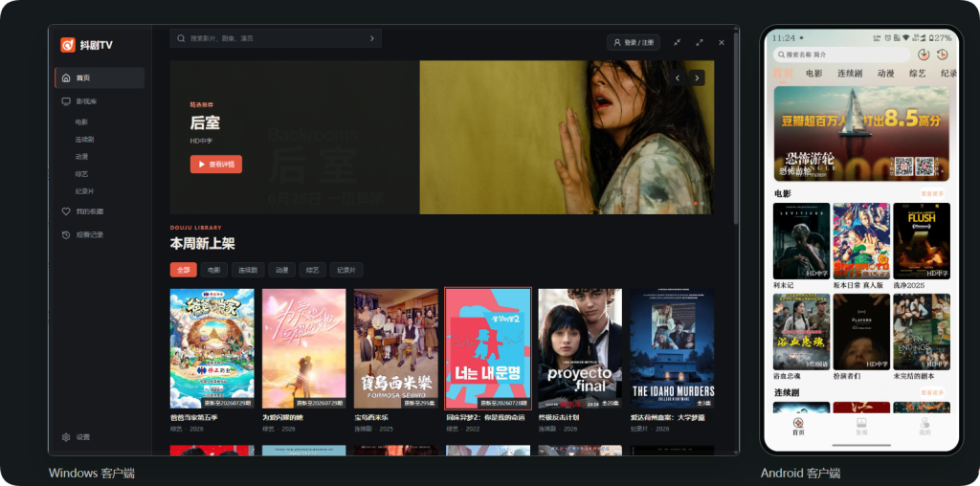980x486 pixels.
Task: Click the arrow at right of search bar
Action: coord(372,38)
